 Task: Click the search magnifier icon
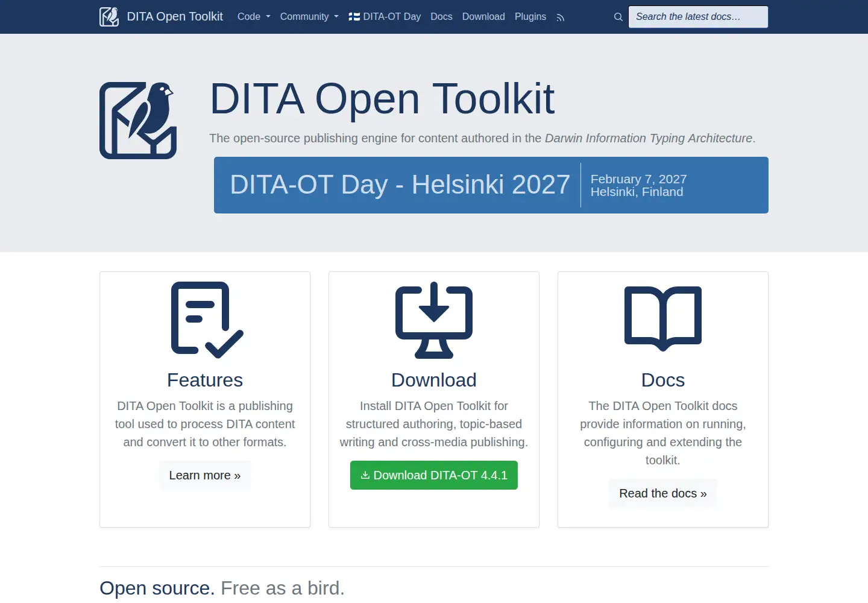618,17
